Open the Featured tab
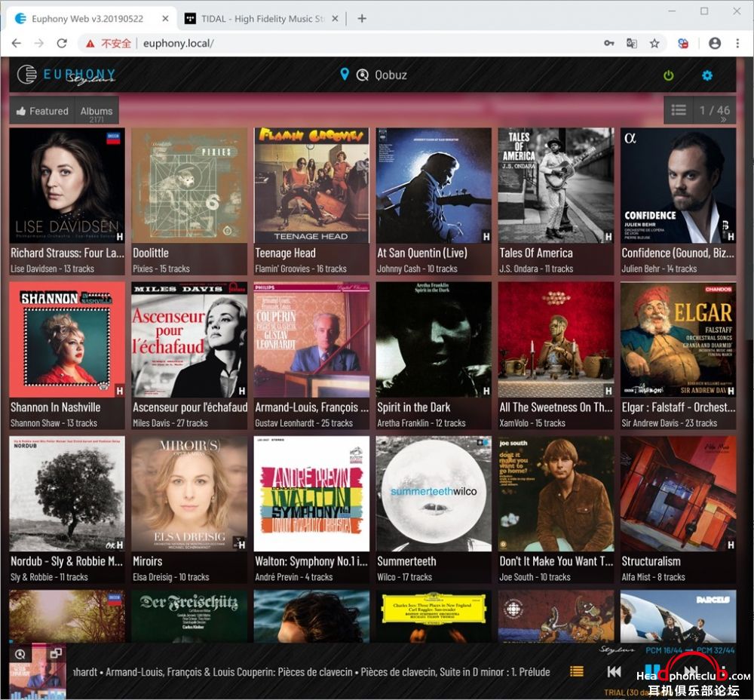Viewport: 754px width, 700px height. point(42,111)
